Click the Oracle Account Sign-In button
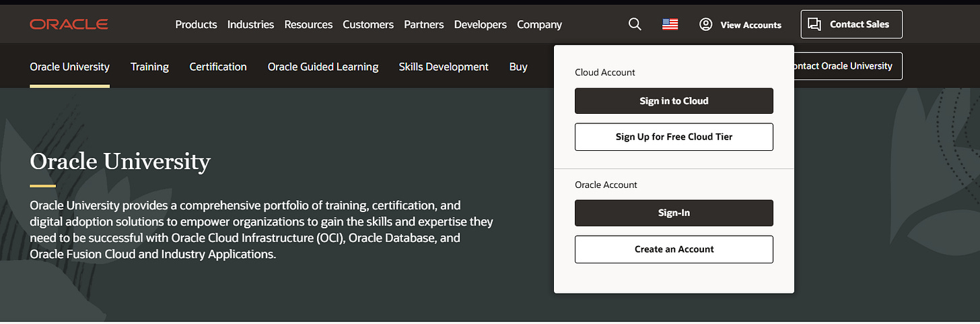This screenshot has width=980, height=324. point(674,213)
